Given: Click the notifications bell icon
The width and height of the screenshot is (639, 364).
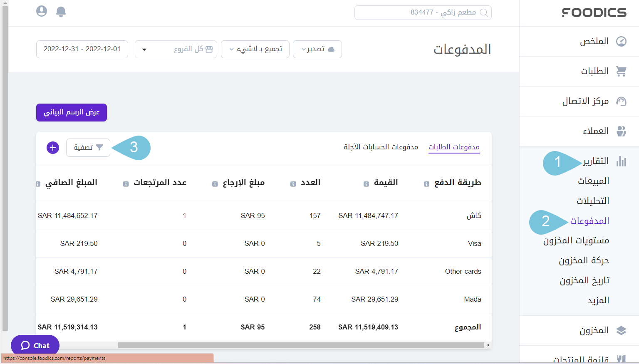Looking at the screenshot, I should coord(61,11).
